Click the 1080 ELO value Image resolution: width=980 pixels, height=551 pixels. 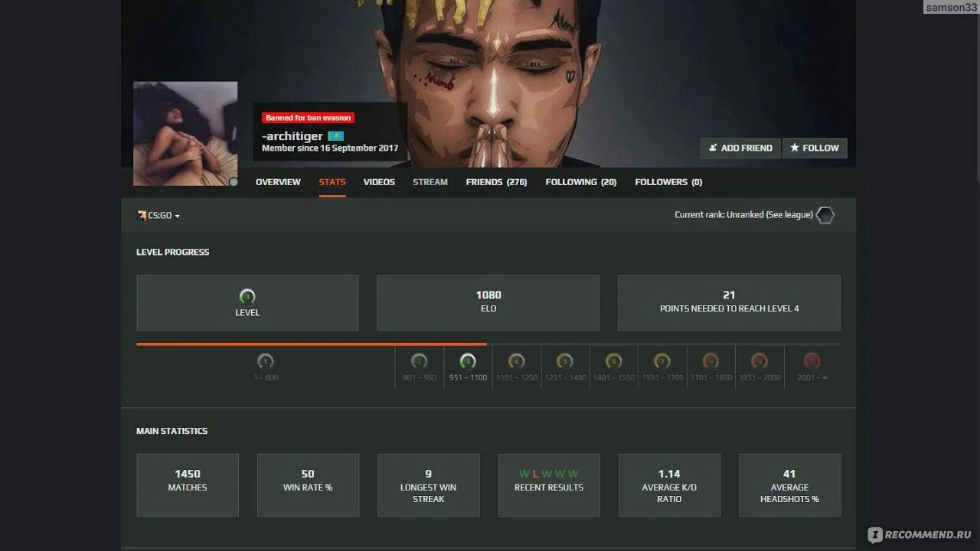(488, 295)
